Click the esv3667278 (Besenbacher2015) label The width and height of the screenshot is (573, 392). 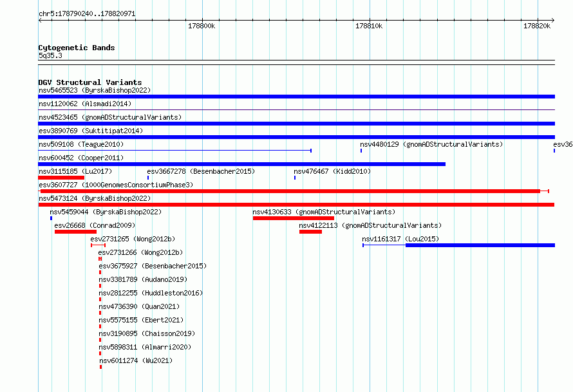click(201, 171)
